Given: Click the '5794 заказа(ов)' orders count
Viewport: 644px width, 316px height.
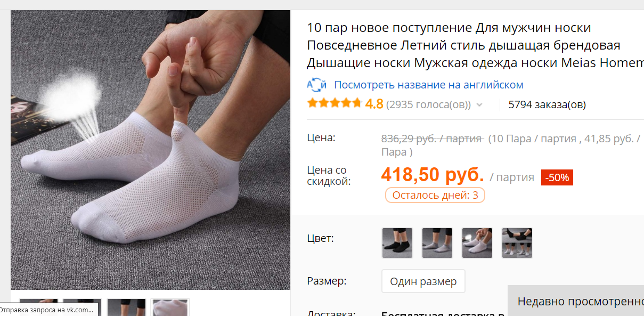Looking at the screenshot, I should click(547, 104).
